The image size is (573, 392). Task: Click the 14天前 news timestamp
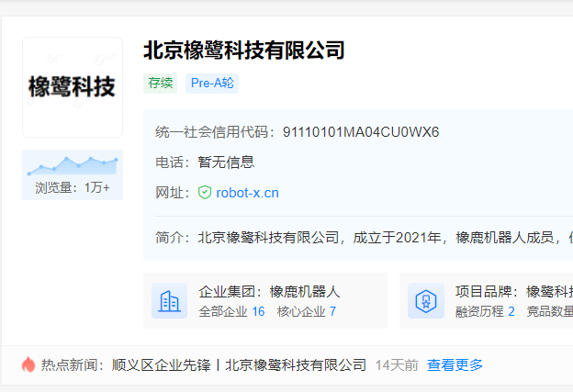tap(397, 365)
